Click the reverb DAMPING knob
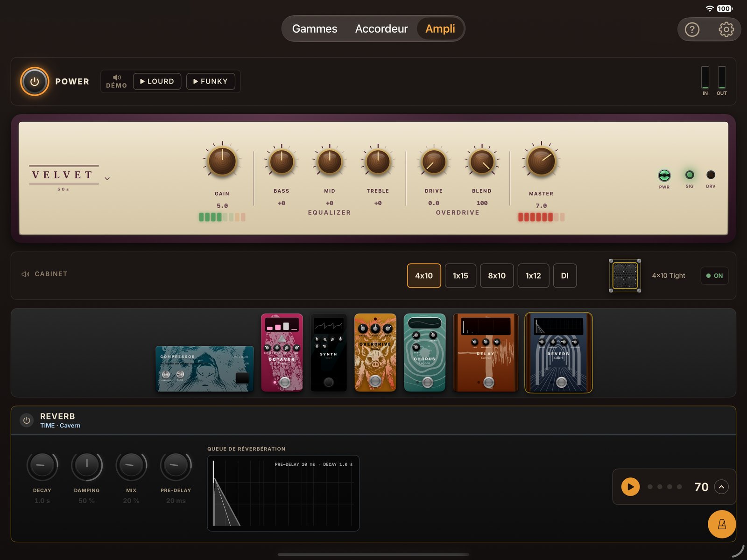 pos(87,465)
